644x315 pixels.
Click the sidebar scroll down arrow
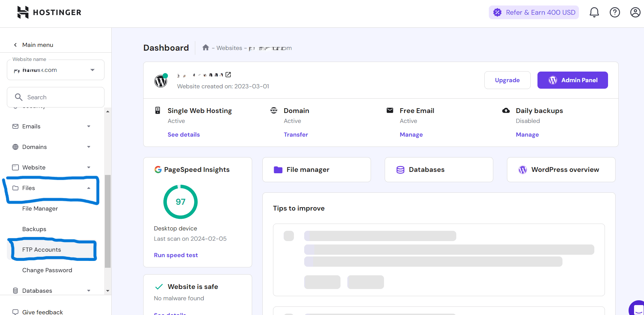pyautogui.click(x=108, y=291)
